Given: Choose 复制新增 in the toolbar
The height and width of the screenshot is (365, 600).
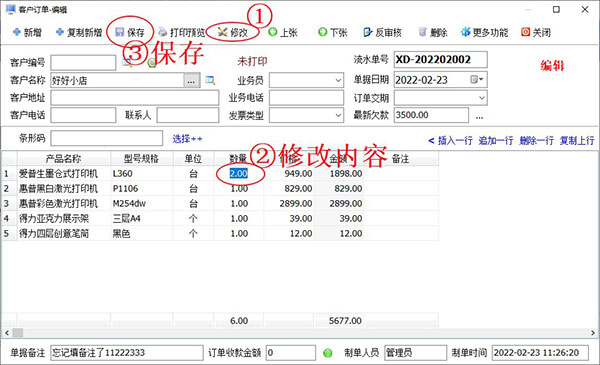Looking at the screenshot, I should tap(79, 33).
